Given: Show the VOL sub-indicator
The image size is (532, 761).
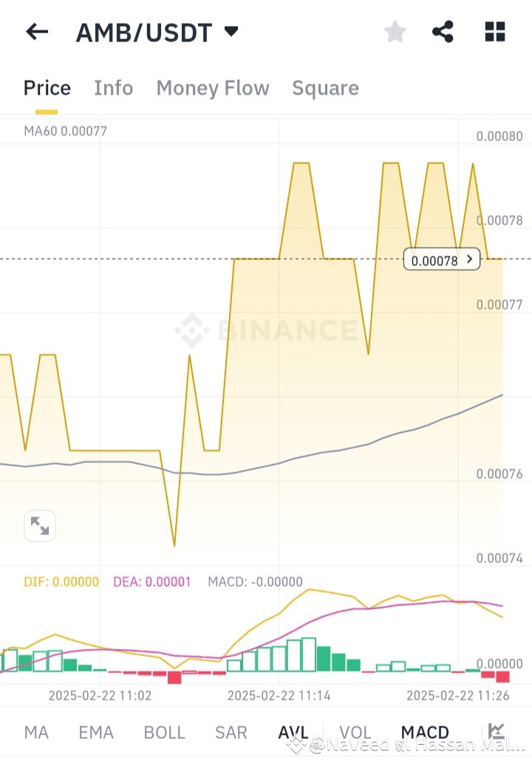Looking at the screenshot, I should (355, 732).
